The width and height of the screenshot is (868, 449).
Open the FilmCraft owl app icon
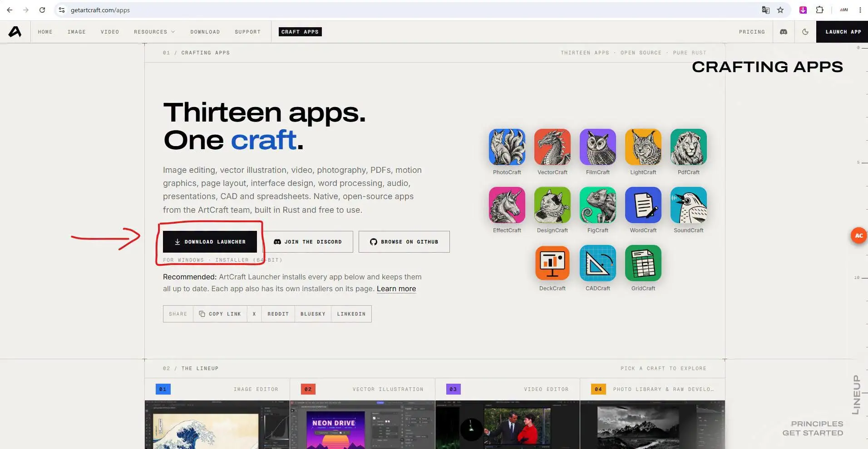pos(597,147)
